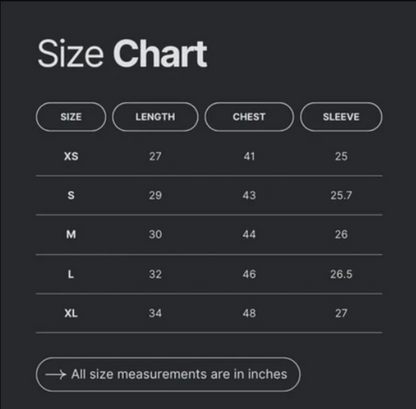Select the CHEST column header pill
The height and width of the screenshot is (409, 416).
tap(249, 117)
